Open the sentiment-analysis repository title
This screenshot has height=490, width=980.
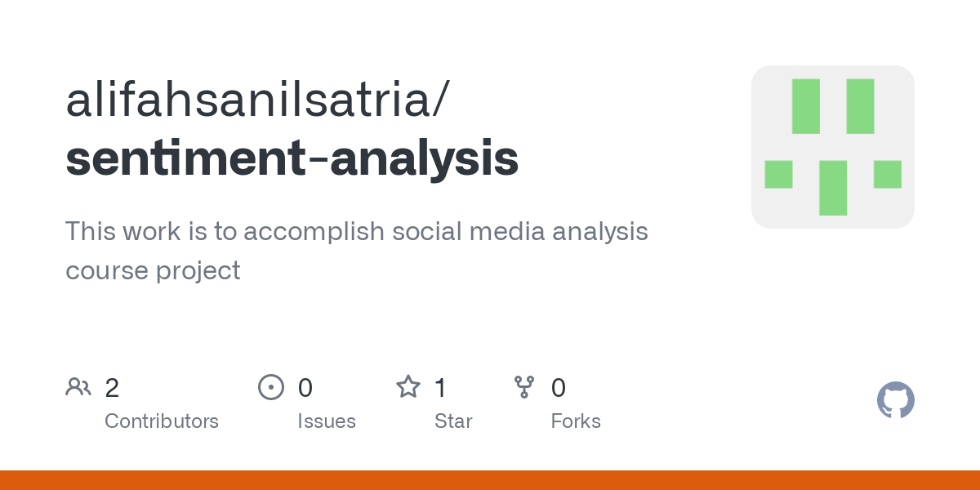pos(292,158)
